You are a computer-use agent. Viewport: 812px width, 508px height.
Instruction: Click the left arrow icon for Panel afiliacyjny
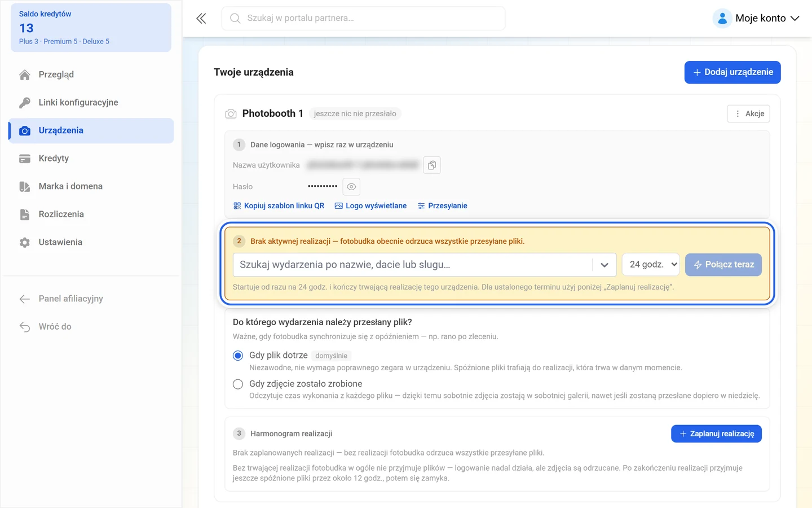tap(25, 299)
